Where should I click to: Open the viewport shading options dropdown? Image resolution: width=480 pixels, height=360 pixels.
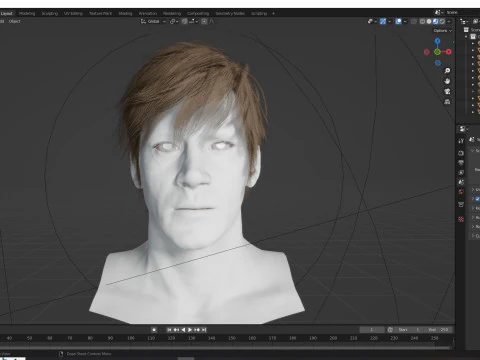(449, 21)
